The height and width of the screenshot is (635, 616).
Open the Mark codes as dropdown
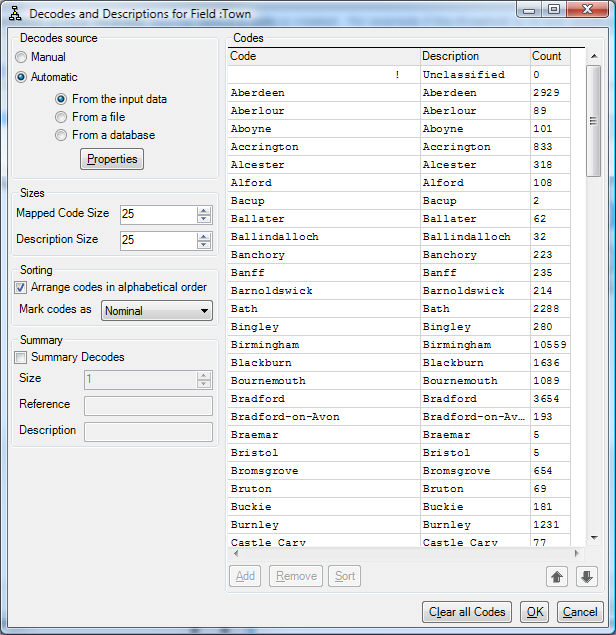point(157,311)
